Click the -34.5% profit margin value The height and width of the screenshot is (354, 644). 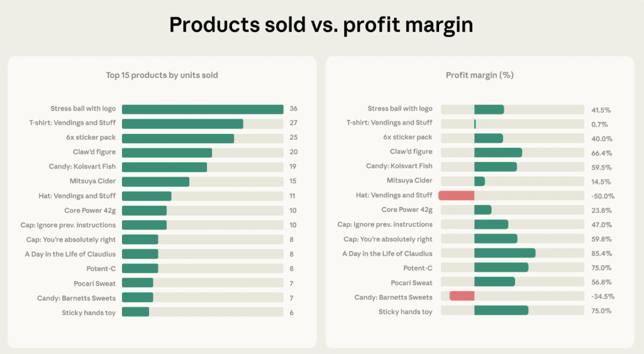(602, 297)
